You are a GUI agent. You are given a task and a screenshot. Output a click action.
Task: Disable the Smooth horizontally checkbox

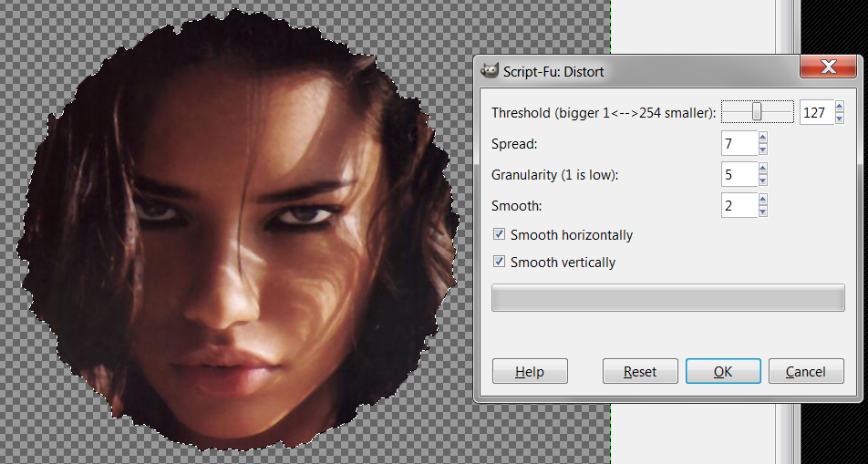pos(500,234)
